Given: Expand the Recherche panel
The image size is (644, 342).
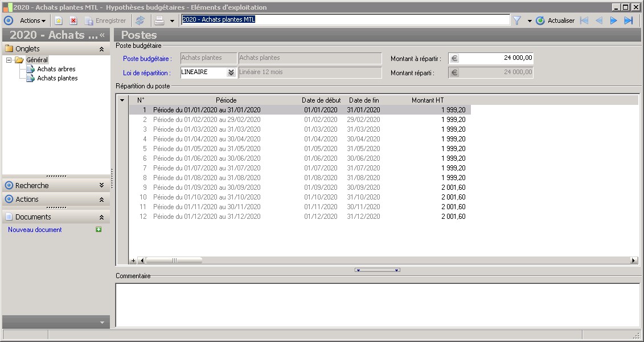Looking at the screenshot, I should tap(101, 185).
